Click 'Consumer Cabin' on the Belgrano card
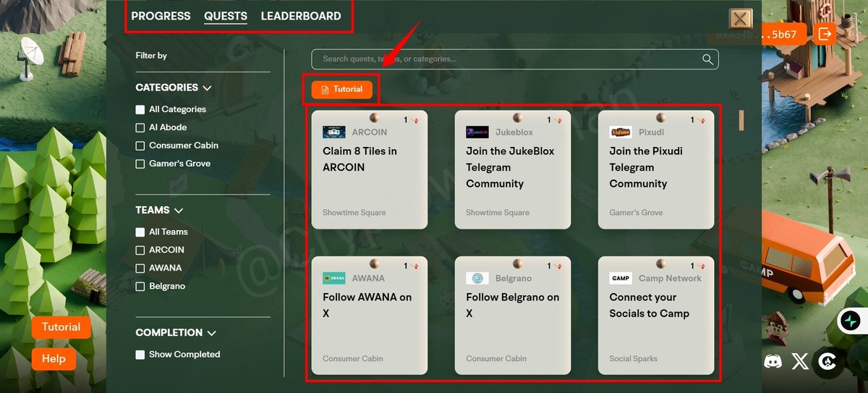 tap(496, 359)
